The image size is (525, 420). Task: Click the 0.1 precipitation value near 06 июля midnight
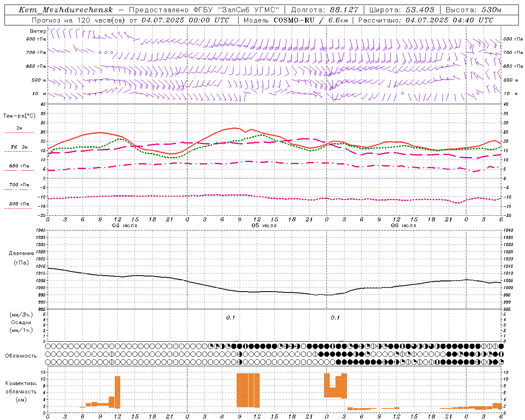tap(336, 317)
